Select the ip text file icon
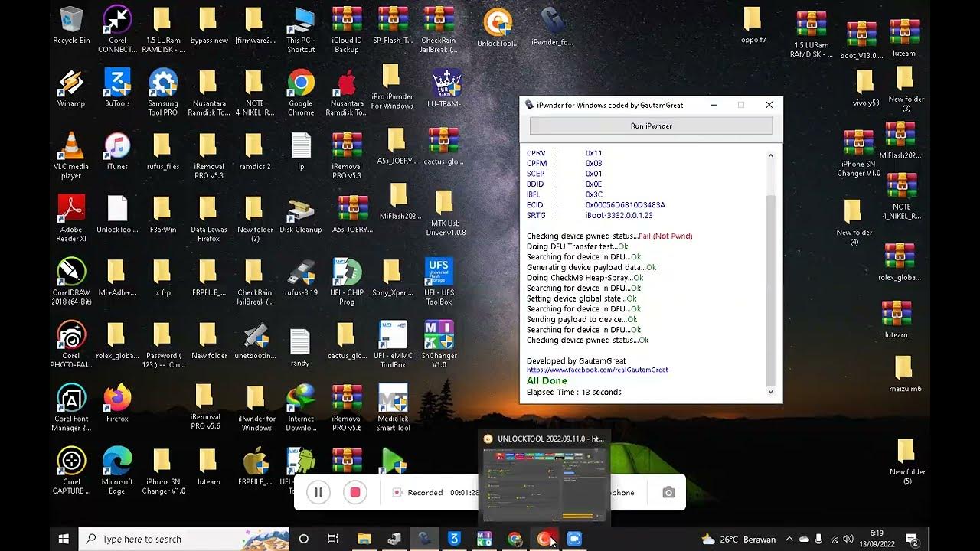Image resolution: width=980 pixels, height=551 pixels. (x=301, y=151)
